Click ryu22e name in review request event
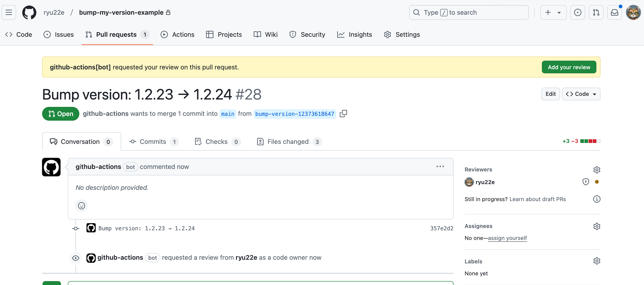 [x=246, y=257]
